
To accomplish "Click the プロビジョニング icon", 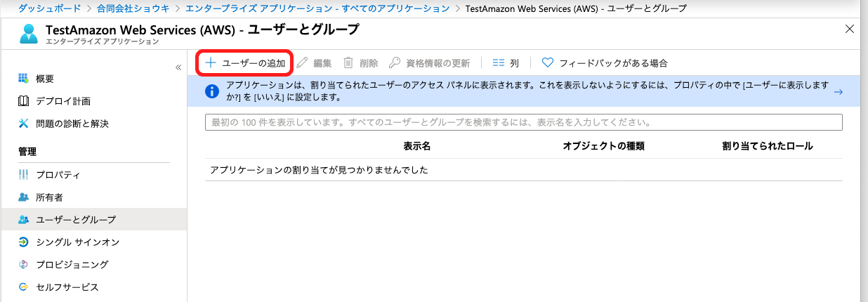I will tap(23, 265).
